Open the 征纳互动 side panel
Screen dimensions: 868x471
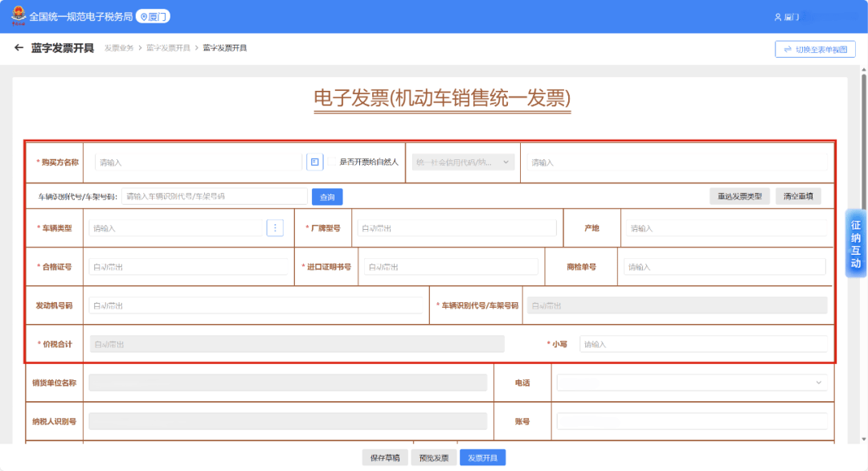pos(856,244)
